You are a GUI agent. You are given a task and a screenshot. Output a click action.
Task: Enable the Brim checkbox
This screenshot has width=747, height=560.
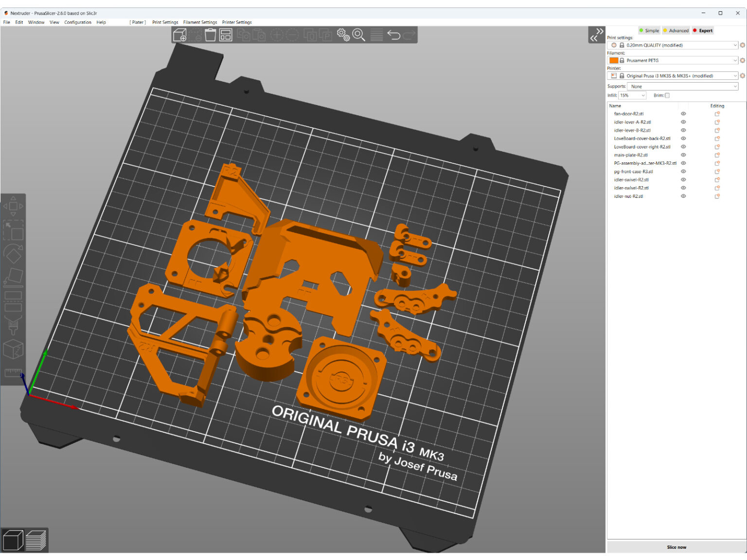[x=667, y=95]
